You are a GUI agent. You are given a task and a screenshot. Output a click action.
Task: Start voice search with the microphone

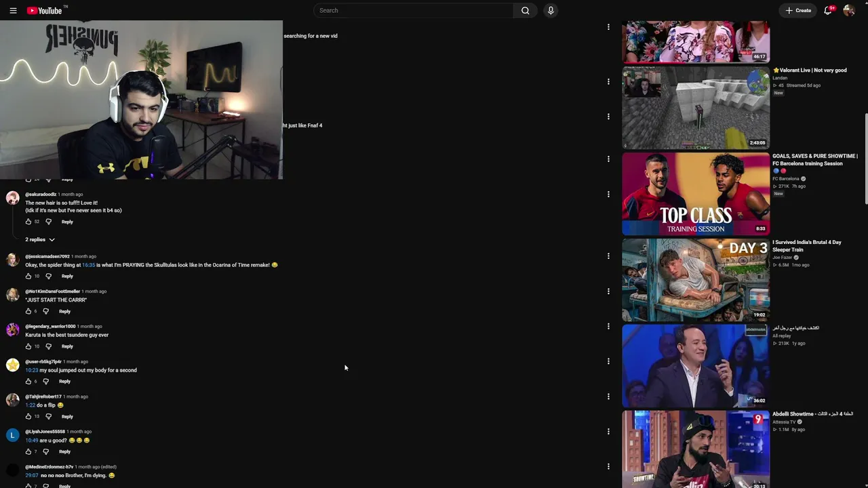point(551,10)
